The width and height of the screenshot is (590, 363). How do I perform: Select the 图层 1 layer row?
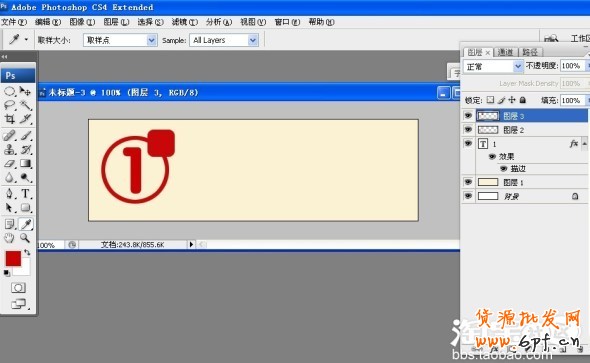click(525, 182)
